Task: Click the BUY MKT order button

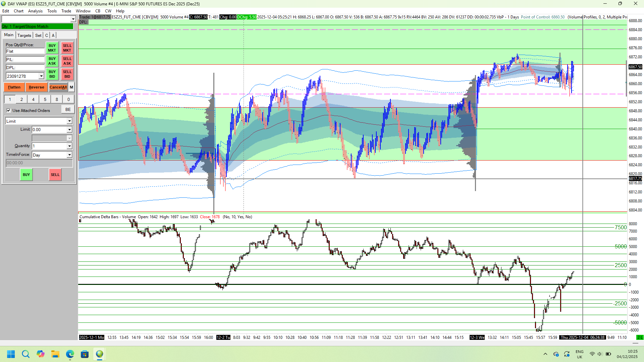Action: coord(52,48)
